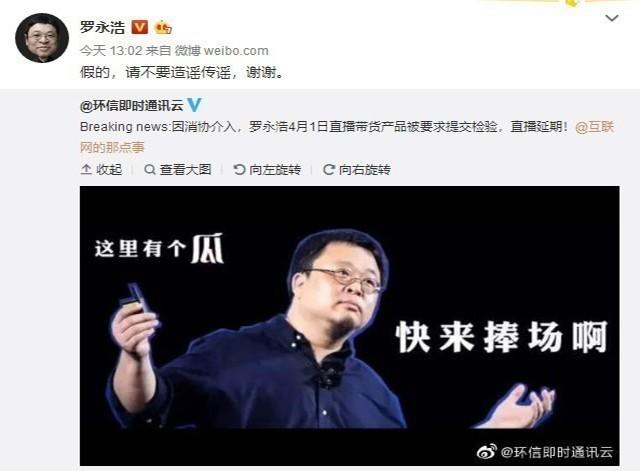Click the upward arrow collapse icon
Viewport: 640px width, 471px height.
coord(86,169)
